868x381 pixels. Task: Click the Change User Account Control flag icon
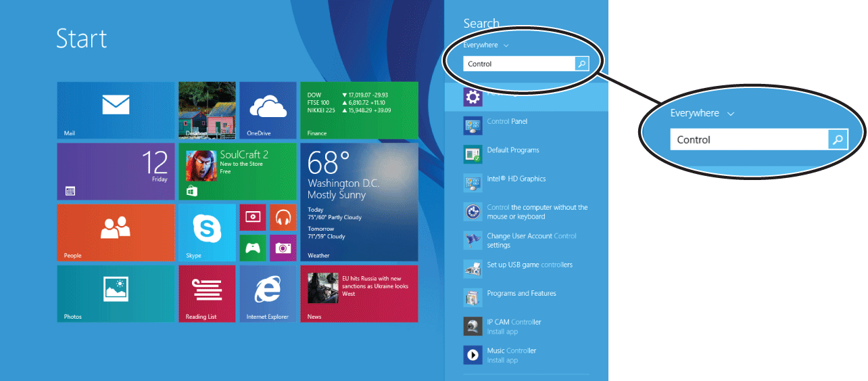point(473,240)
